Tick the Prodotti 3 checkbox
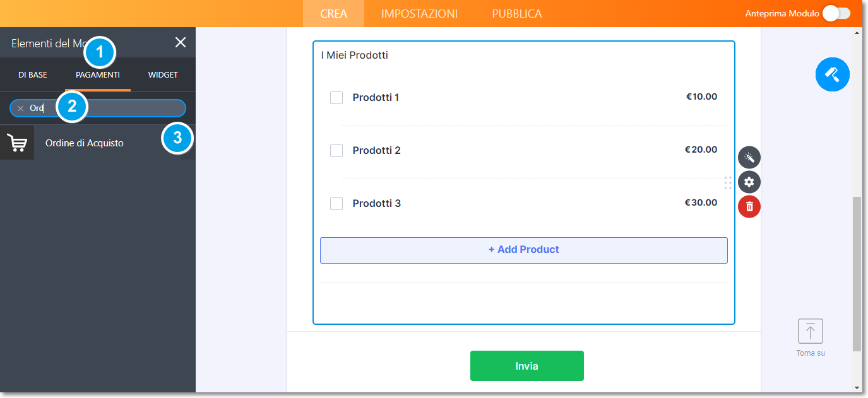 [336, 204]
